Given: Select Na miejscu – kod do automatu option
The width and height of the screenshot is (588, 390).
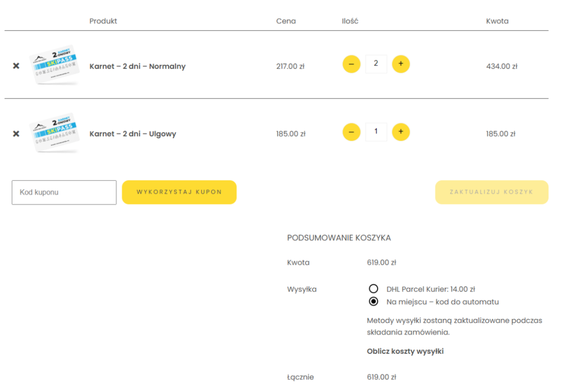Looking at the screenshot, I should tap(373, 302).
